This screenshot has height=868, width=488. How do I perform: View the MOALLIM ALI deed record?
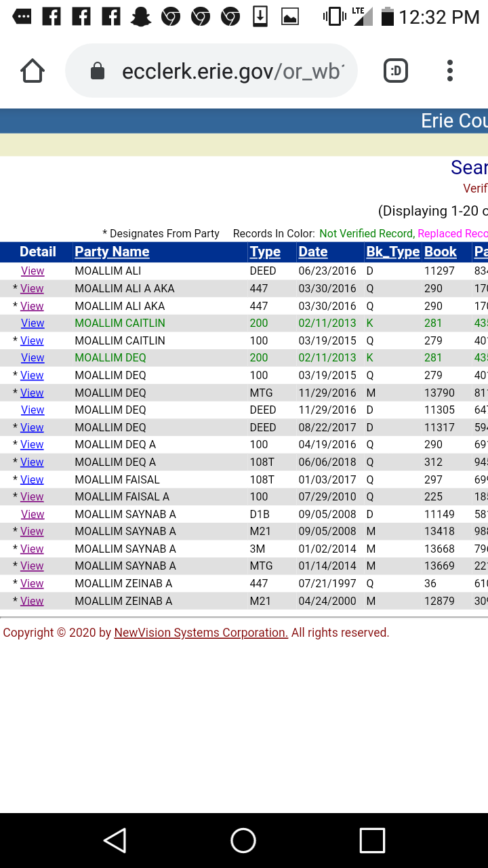33,271
